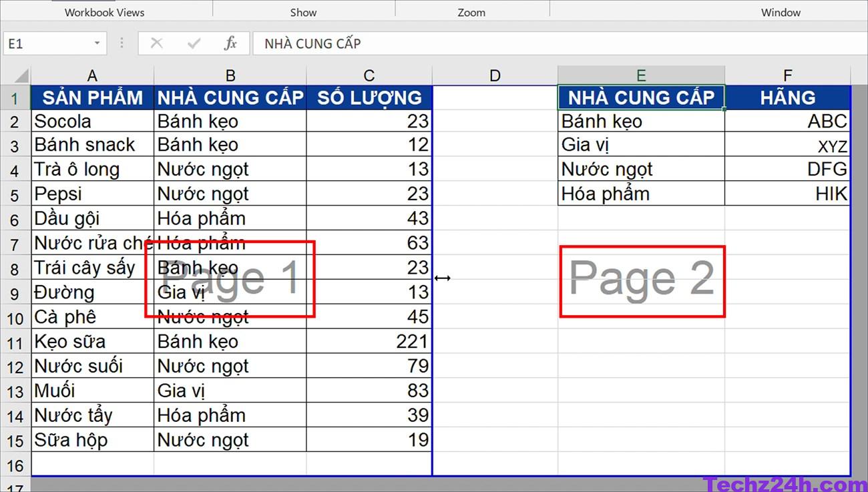Select column F header
The width and height of the screenshot is (868, 492).
point(788,75)
